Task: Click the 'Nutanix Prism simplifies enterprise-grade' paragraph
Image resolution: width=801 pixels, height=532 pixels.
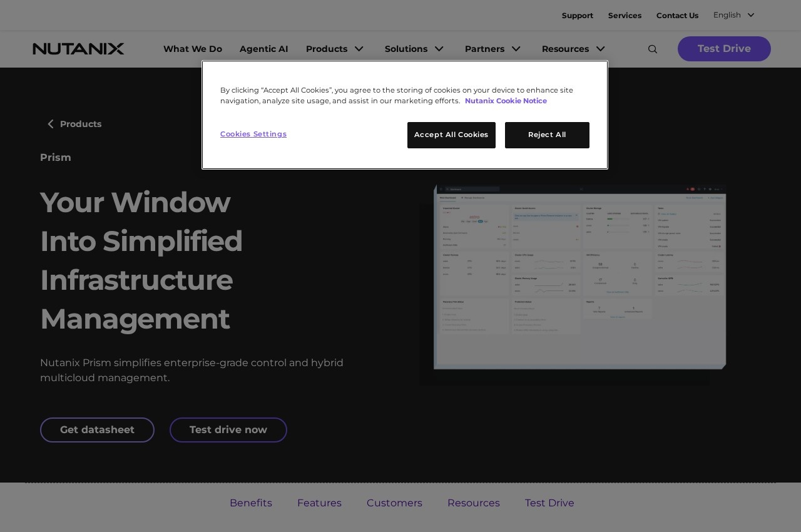Action: coord(191,371)
